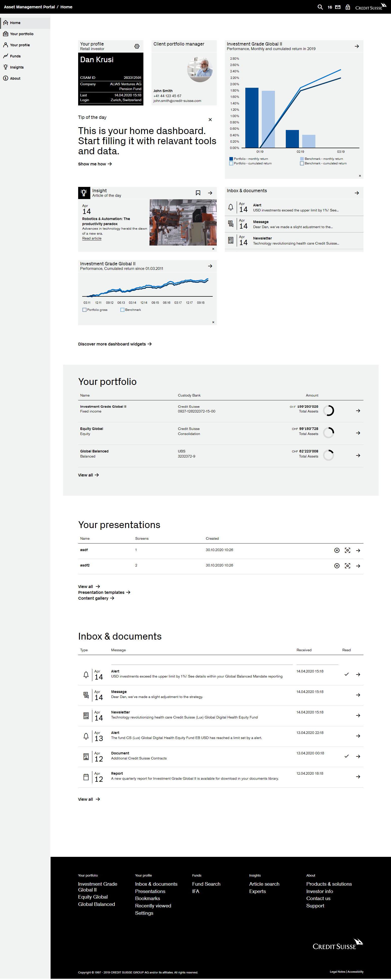Expand the Equity Global portfolio row
Image resolution: width=391 pixels, height=980 pixels.
358,433
